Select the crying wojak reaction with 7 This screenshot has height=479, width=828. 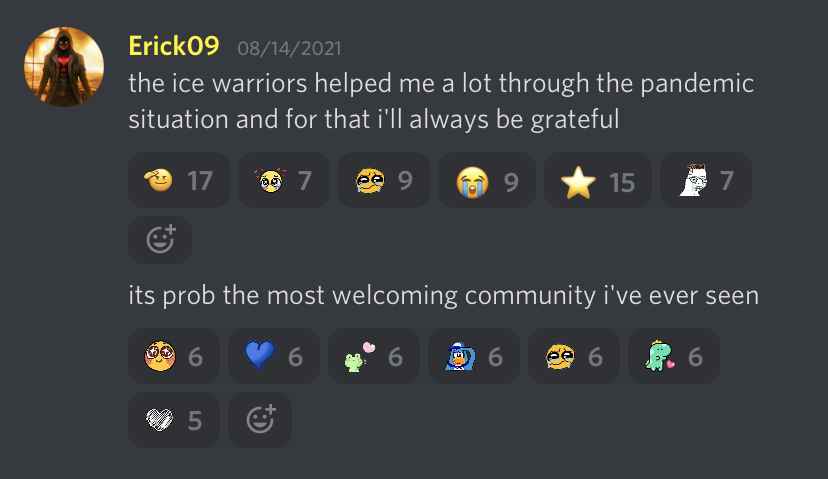click(705, 180)
